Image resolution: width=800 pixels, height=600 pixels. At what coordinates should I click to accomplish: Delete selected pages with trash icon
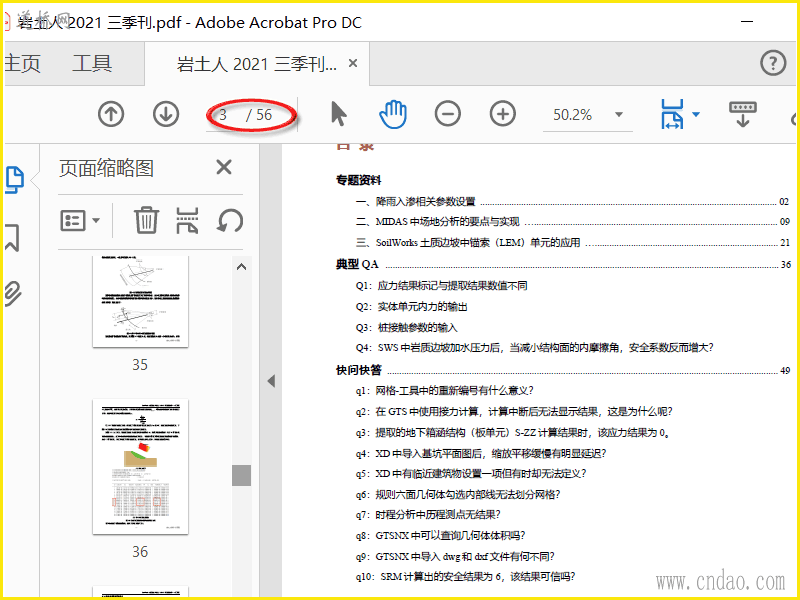pos(146,220)
